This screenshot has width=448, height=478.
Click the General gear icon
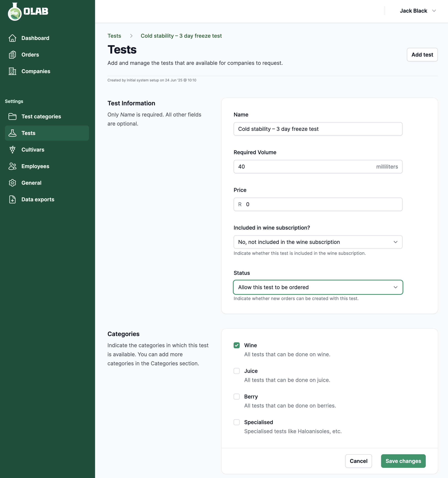(x=12, y=183)
